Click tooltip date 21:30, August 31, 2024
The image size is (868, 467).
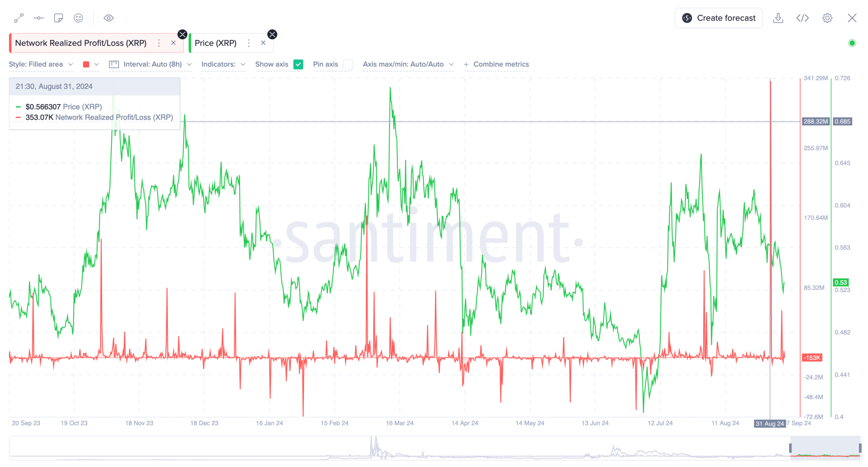(54, 86)
